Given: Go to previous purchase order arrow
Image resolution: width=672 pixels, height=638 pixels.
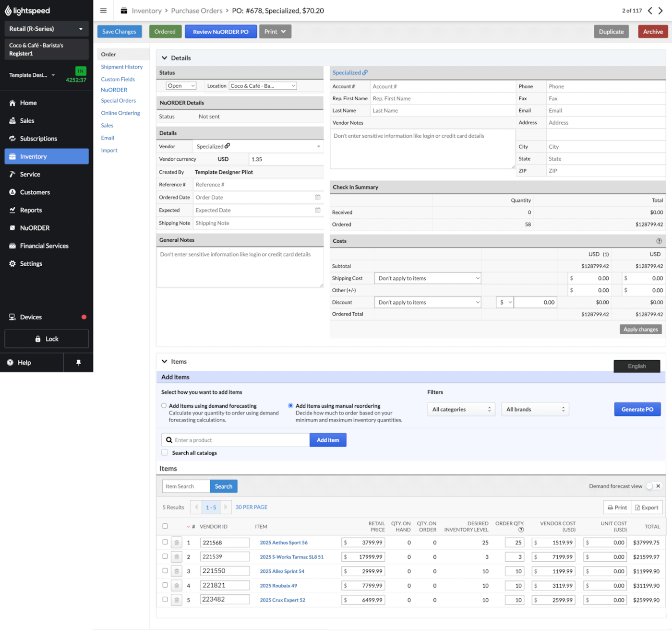Looking at the screenshot, I should coord(650,11).
